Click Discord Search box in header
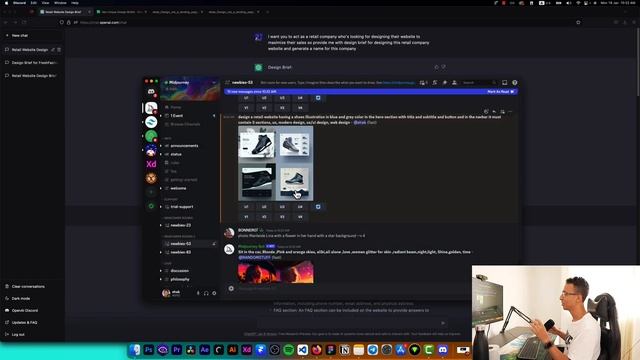Image resolution: width=640 pixels, height=360 pixels. (x=478, y=82)
